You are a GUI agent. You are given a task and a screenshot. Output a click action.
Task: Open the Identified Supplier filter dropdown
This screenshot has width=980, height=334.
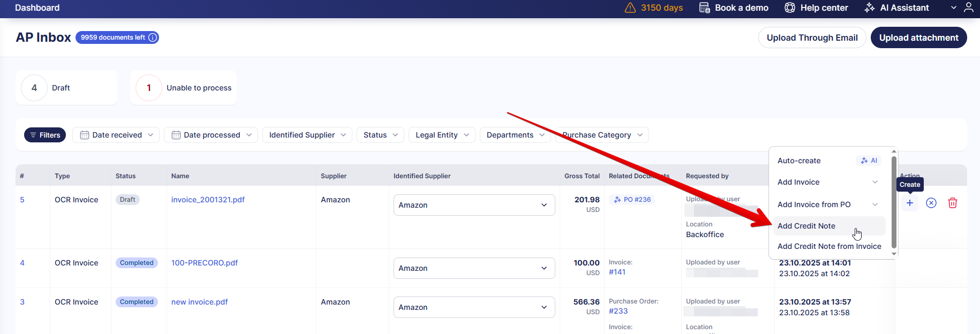[x=307, y=135]
